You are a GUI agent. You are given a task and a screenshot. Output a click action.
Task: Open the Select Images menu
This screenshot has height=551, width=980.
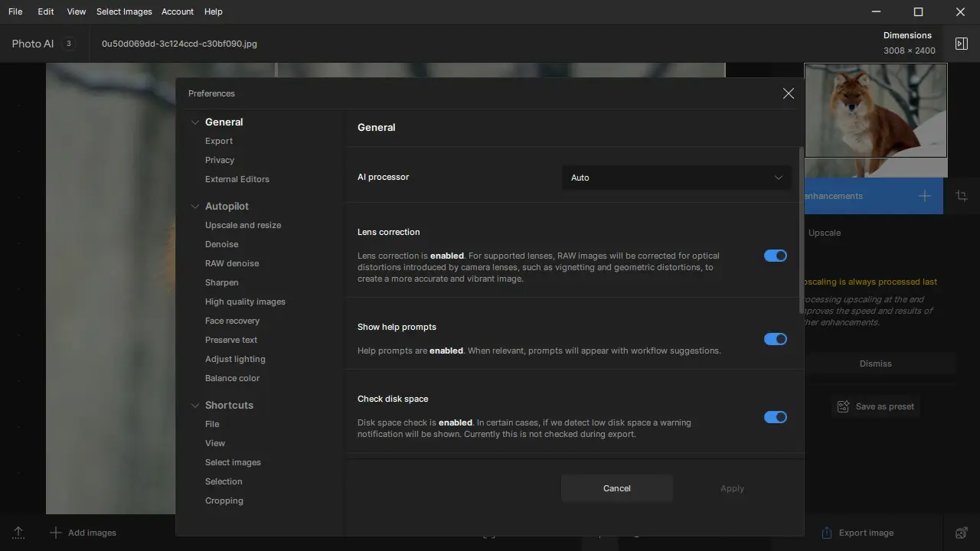click(124, 11)
